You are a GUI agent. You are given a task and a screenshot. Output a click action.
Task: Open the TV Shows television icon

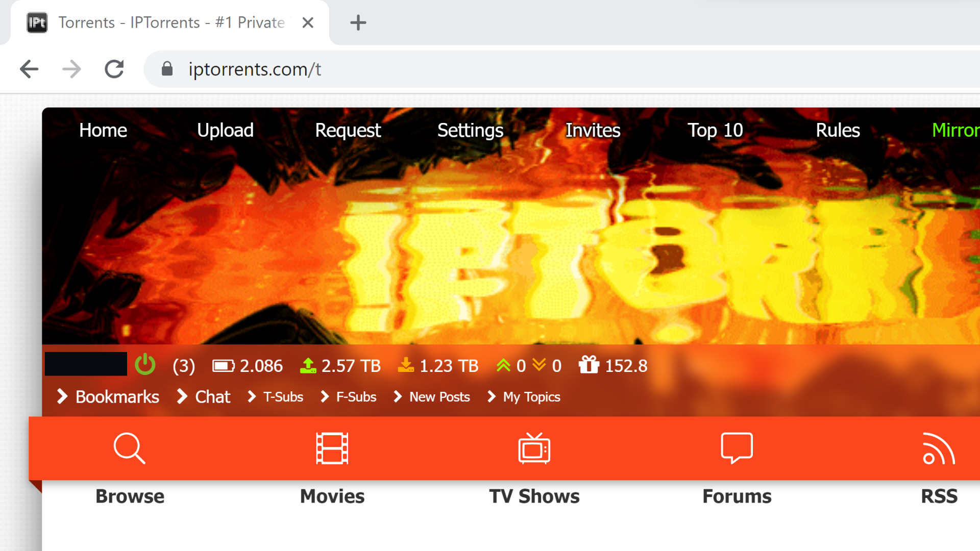(534, 448)
